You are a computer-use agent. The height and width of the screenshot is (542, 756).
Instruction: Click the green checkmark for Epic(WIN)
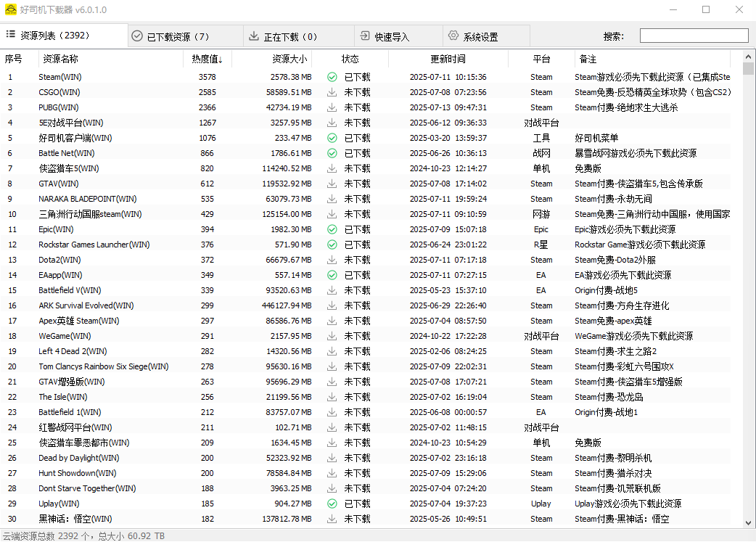click(x=332, y=229)
